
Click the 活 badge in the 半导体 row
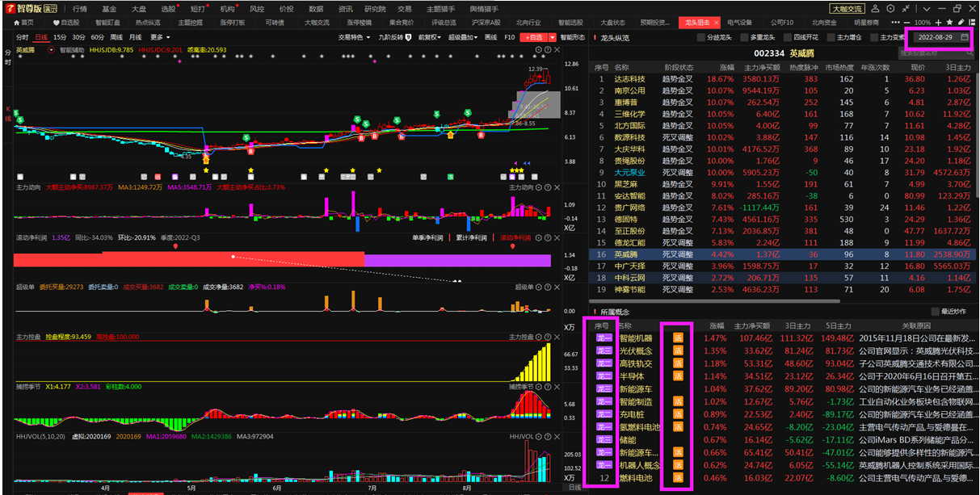[x=678, y=376]
